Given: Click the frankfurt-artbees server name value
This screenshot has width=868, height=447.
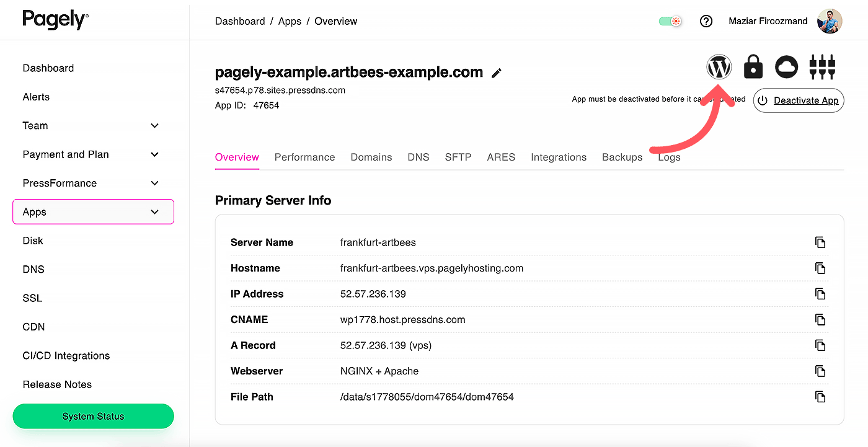Looking at the screenshot, I should [x=378, y=242].
